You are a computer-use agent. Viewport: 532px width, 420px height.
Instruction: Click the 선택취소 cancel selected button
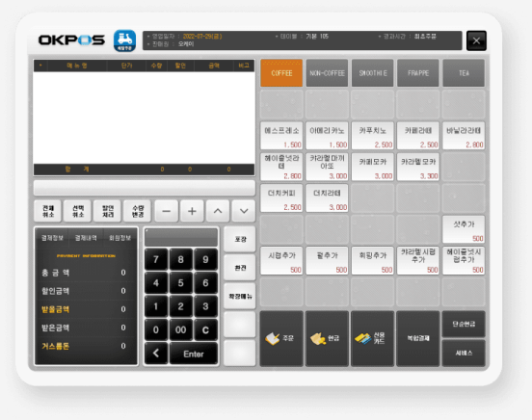pyautogui.click(x=78, y=211)
